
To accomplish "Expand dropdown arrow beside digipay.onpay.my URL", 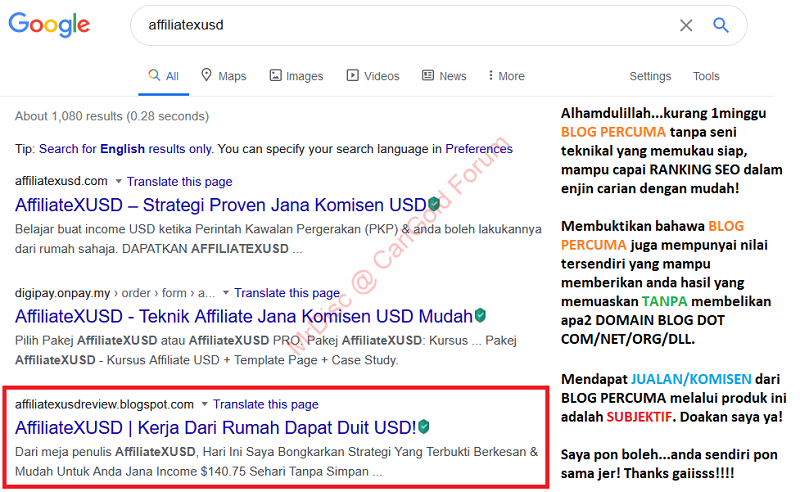I will click(x=226, y=292).
